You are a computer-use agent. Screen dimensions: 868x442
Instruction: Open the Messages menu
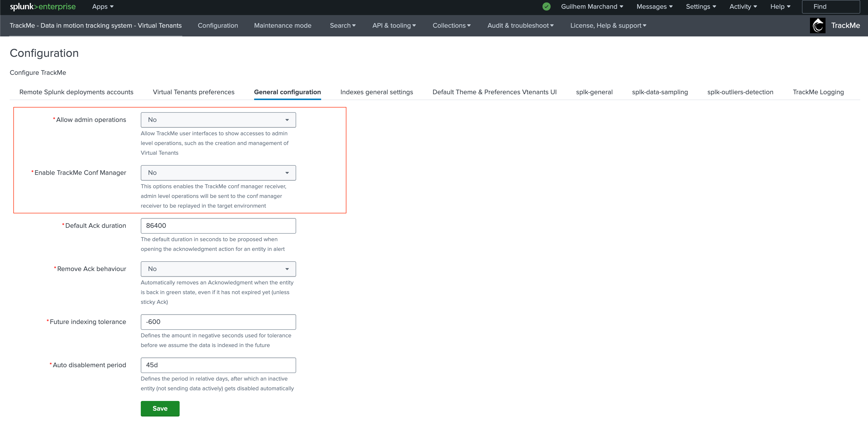tap(654, 6)
